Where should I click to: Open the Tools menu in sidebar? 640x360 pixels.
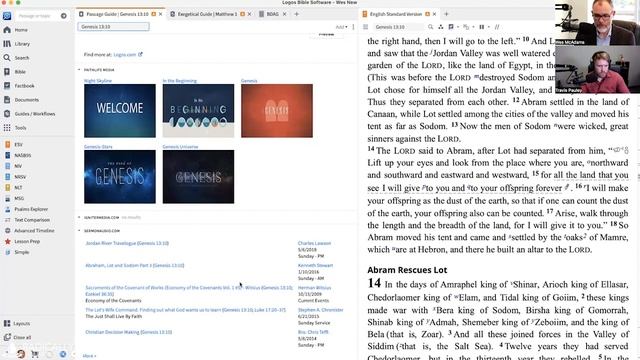pos(16,128)
